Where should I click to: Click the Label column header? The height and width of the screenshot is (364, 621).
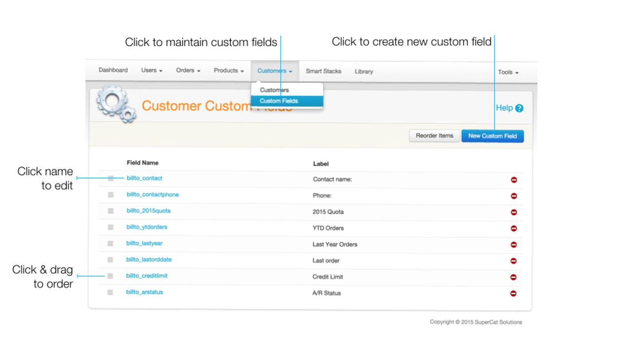[x=321, y=164]
